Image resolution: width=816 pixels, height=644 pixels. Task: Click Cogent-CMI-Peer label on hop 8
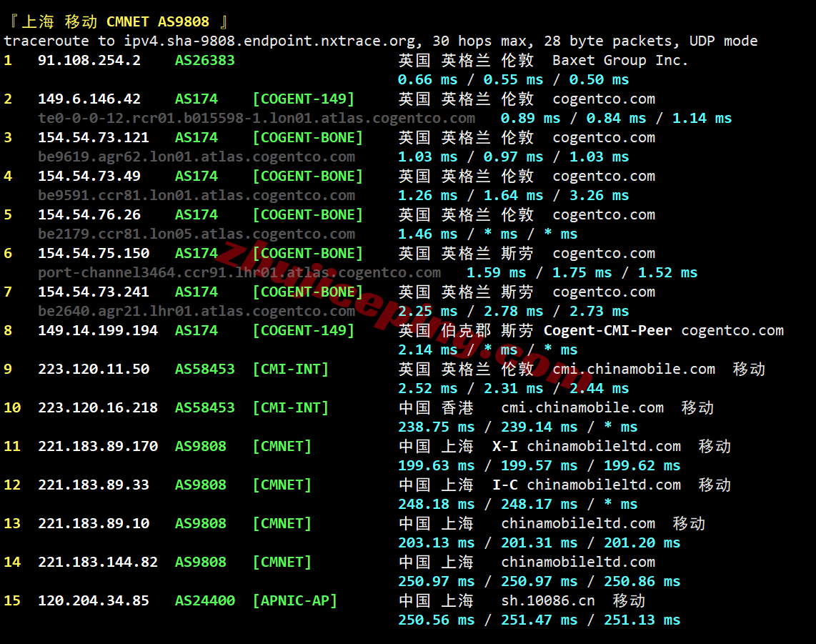(x=607, y=330)
